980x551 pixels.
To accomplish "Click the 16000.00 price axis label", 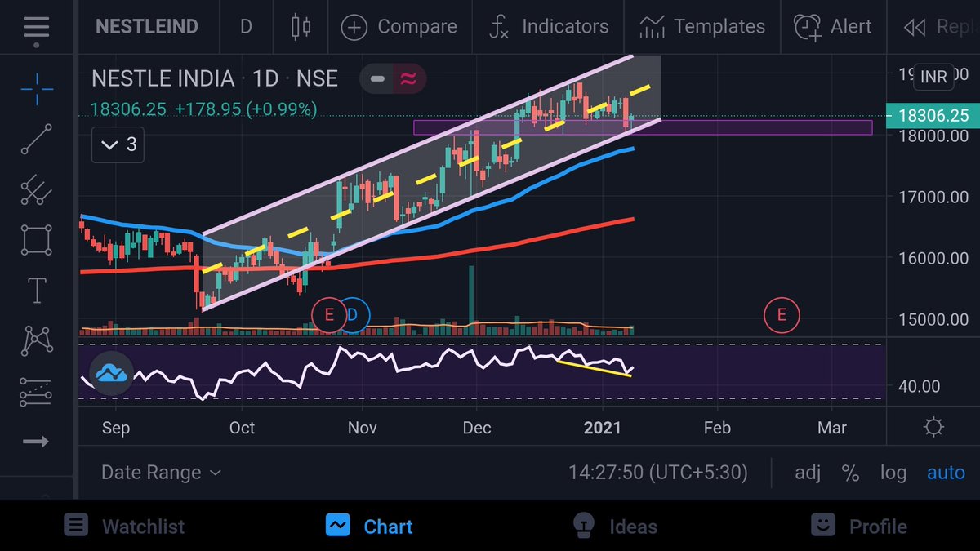I will click(x=934, y=259).
